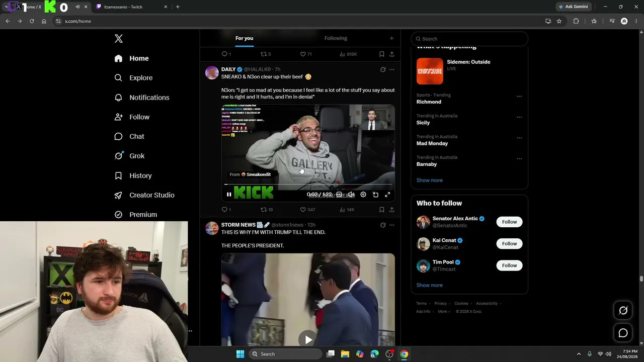Switch to the For you tab
The image size is (644, 362).
click(244, 38)
